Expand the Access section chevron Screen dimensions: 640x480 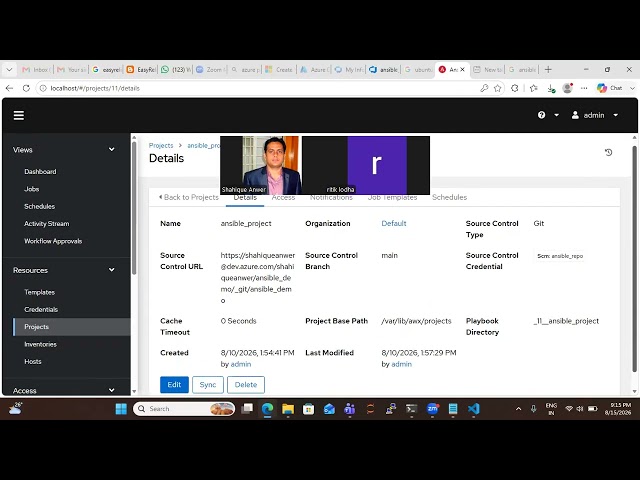pos(111,390)
